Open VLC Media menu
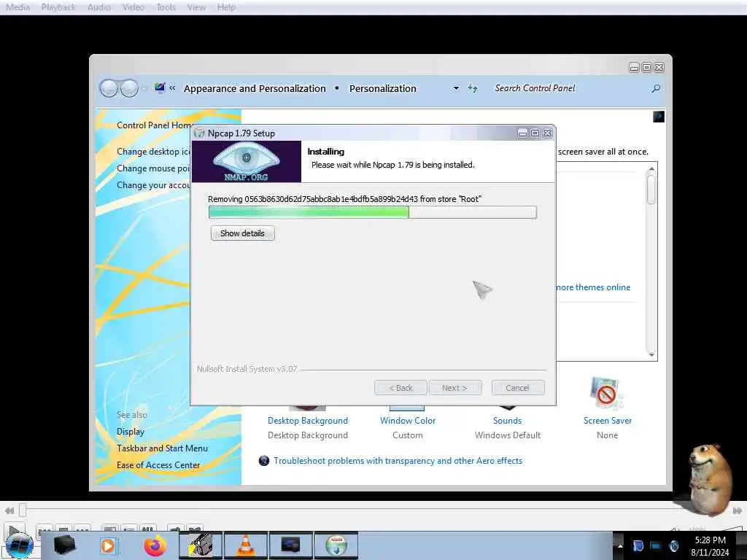The height and width of the screenshot is (560, 747). (18, 7)
